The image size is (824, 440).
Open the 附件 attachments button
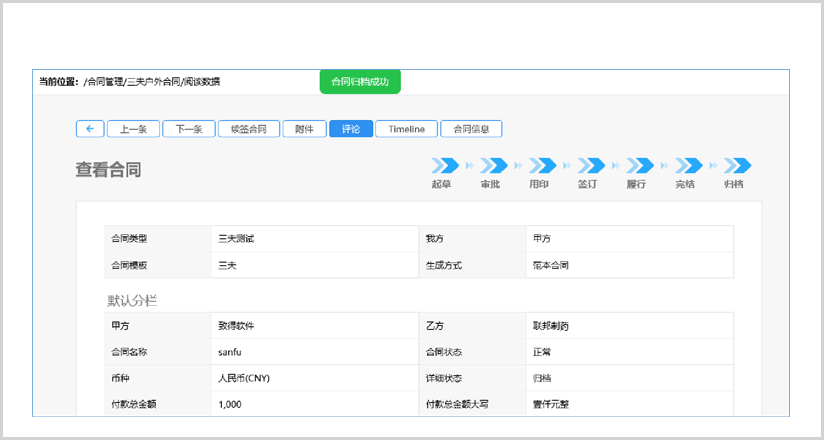click(304, 129)
